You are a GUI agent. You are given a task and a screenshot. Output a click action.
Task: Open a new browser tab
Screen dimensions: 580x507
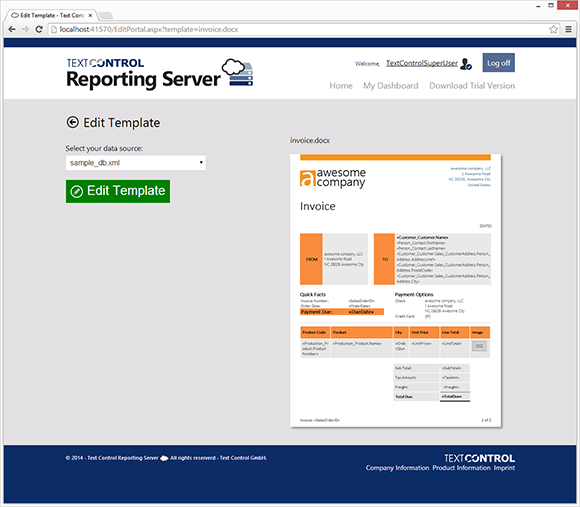point(106,16)
